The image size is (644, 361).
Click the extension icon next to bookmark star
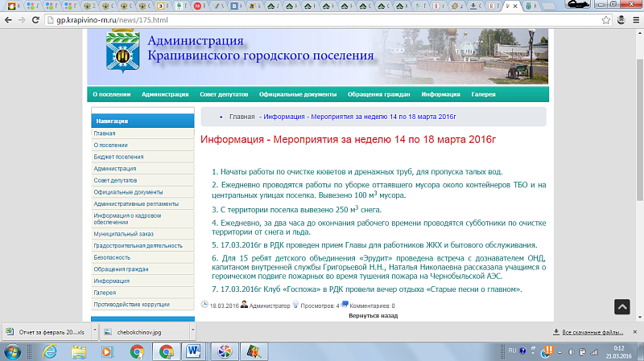(621, 19)
